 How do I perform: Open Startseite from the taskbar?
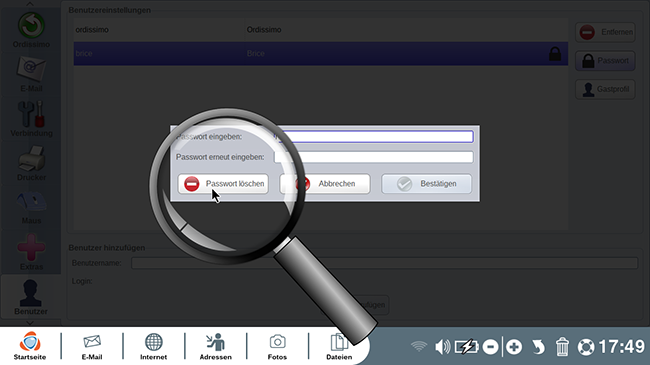(30, 346)
